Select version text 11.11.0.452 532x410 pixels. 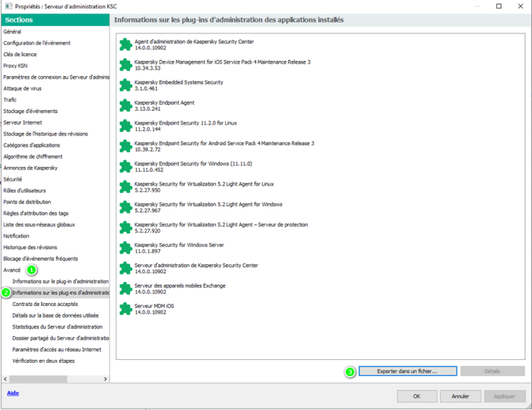pyautogui.click(x=149, y=170)
